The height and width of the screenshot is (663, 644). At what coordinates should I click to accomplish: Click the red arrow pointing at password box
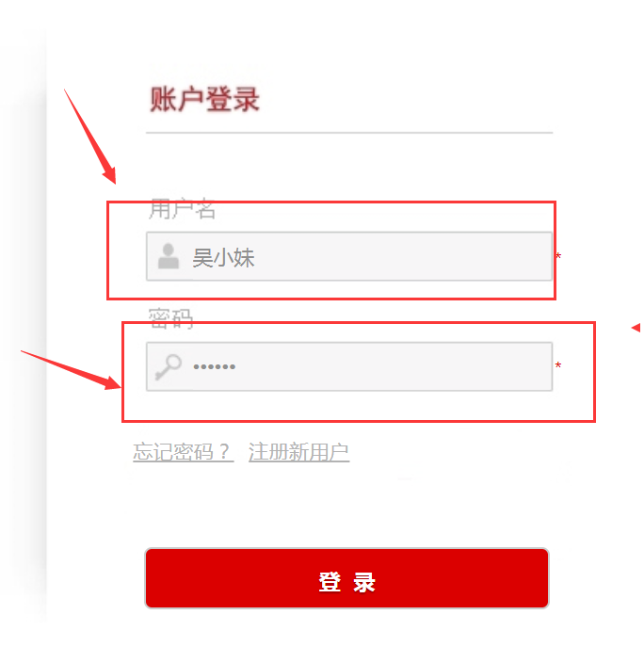(x=71, y=370)
